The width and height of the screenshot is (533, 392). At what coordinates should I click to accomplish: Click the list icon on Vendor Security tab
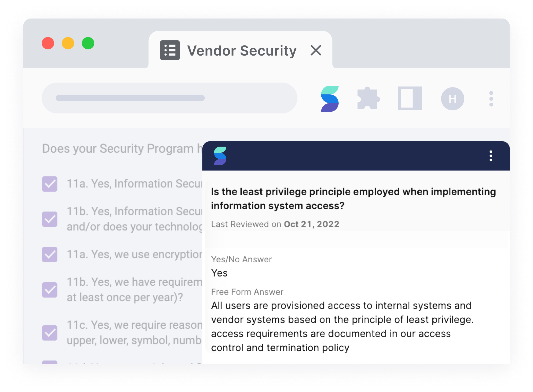coord(170,50)
